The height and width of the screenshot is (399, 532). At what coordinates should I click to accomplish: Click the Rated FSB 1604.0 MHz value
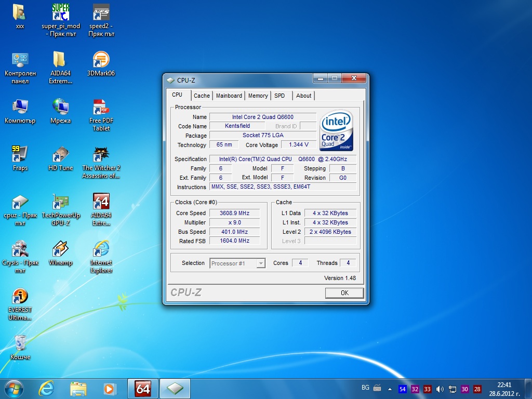pos(234,241)
